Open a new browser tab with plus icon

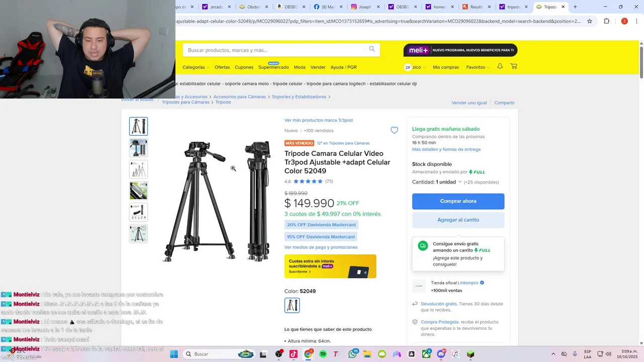[575, 7]
